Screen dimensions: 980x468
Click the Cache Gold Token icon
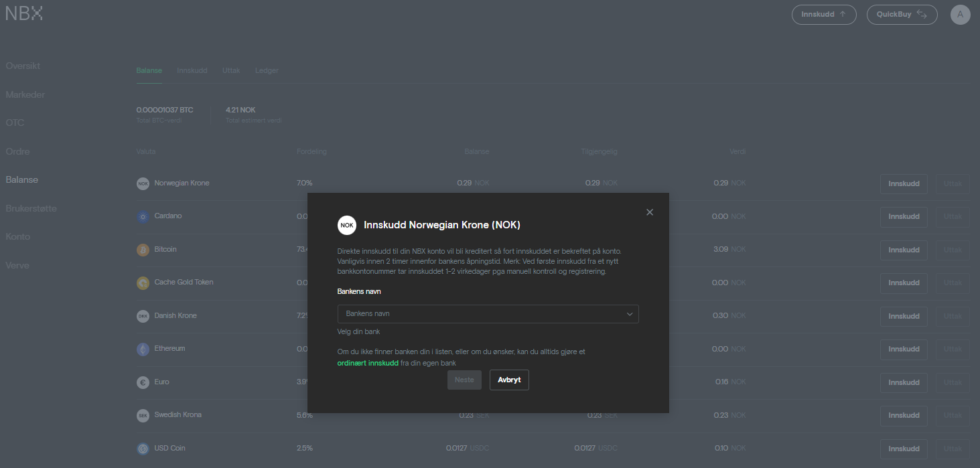[143, 283]
